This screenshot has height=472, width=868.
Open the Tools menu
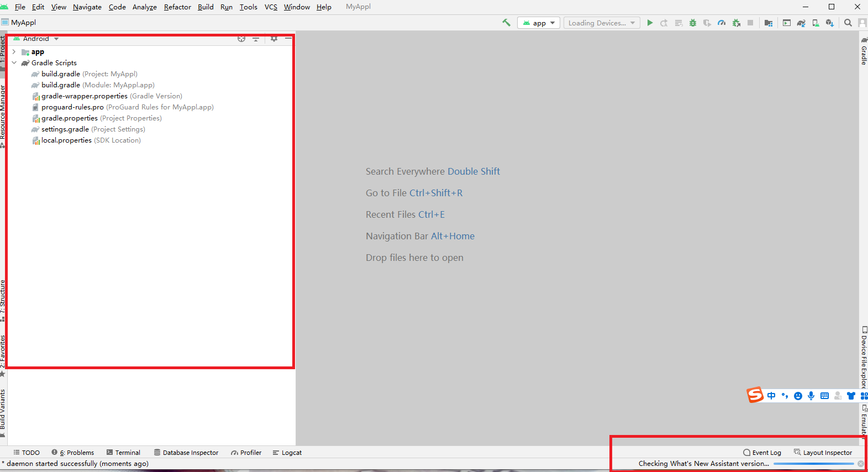pyautogui.click(x=248, y=7)
